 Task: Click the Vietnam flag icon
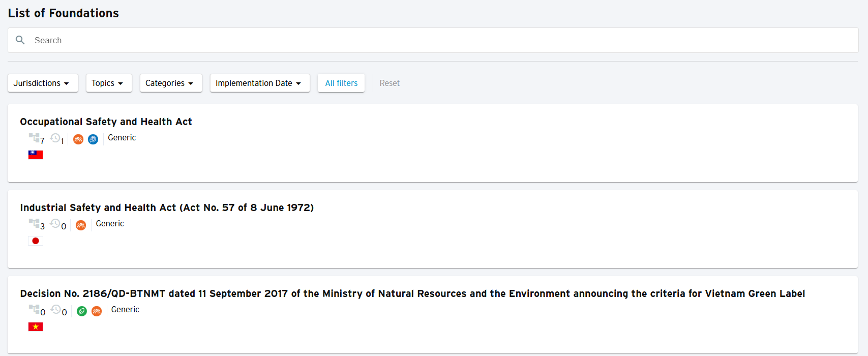coord(36,327)
